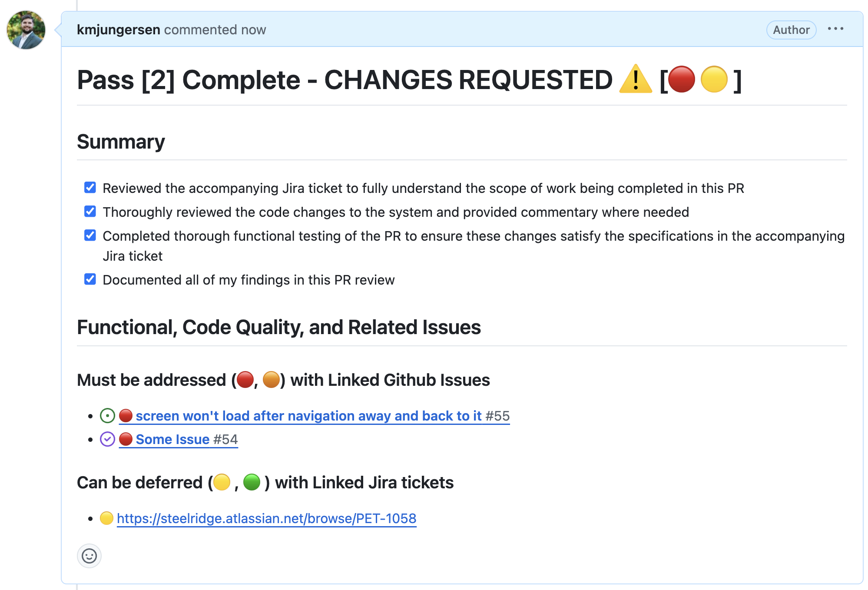
Task: Open issue 'screen won't load after navigation' link
Action: pyautogui.click(x=304, y=416)
